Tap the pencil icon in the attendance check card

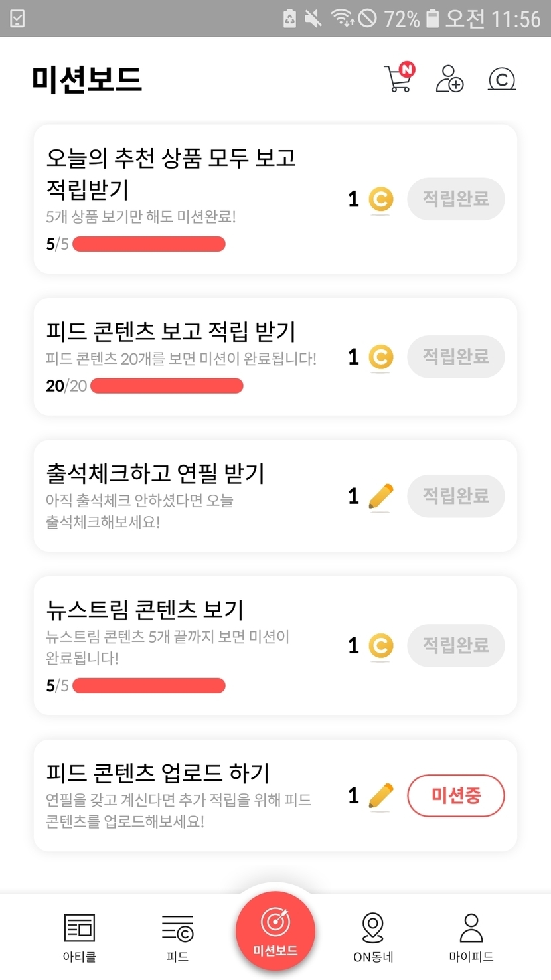[380, 497]
